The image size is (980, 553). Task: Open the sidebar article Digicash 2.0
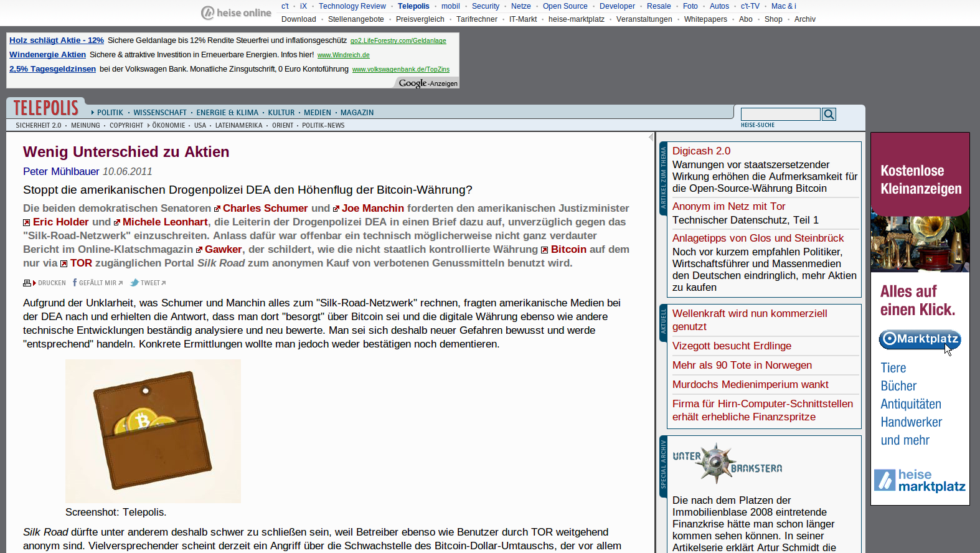point(701,151)
